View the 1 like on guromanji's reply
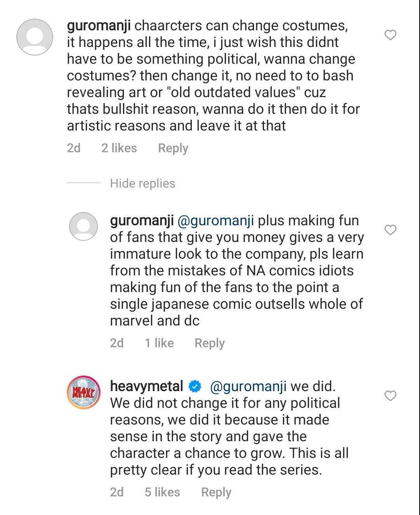Viewport: 420px width, 515px height. pos(159,343)
